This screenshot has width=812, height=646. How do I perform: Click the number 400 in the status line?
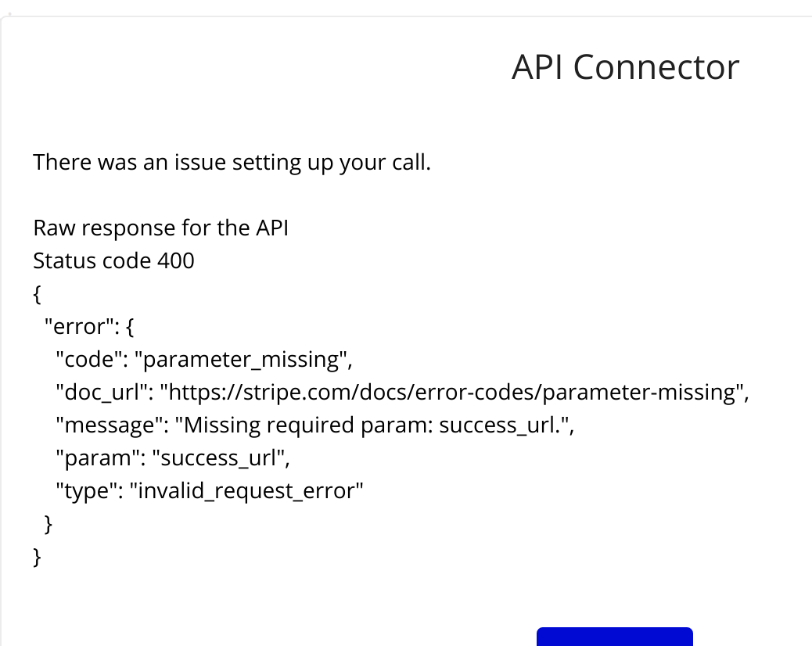point(176,261)
